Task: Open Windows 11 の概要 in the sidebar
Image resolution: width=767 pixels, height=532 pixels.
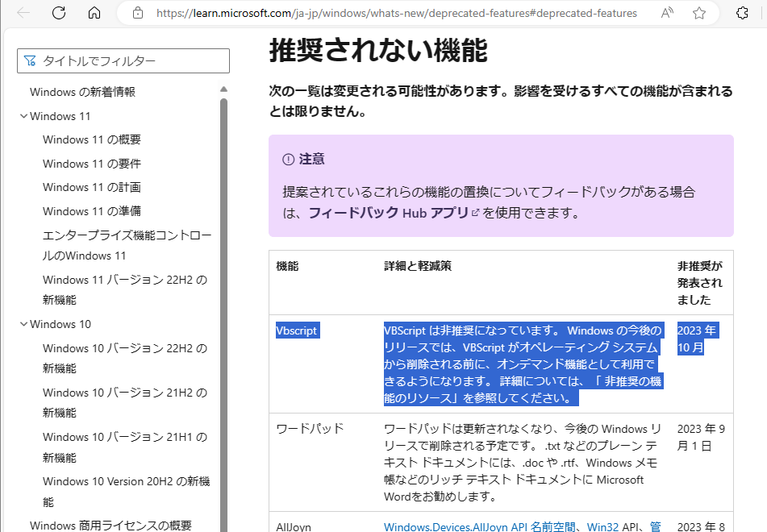Action: [91, 139]
